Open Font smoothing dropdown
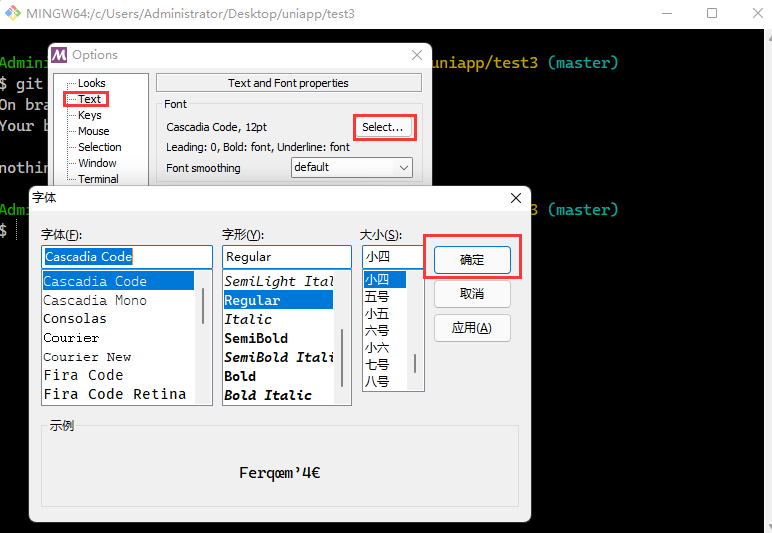 tap(352, 167)
